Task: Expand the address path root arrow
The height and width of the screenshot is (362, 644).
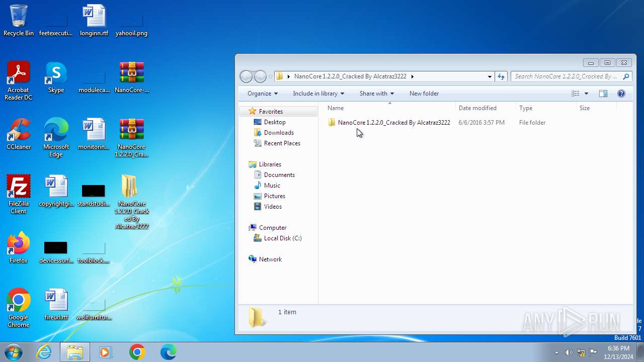Action: pyautogui.click(x=289, y=76)
